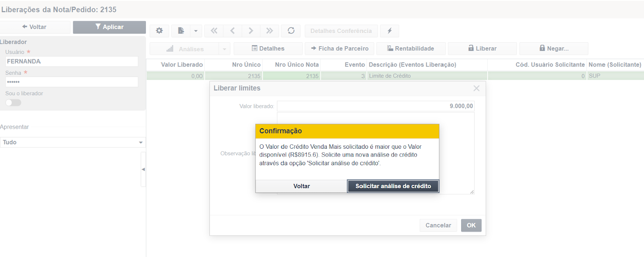Select the Limite de Crédito row cell
The height and width of the screenshot is (257, 644).
point(427,76)
